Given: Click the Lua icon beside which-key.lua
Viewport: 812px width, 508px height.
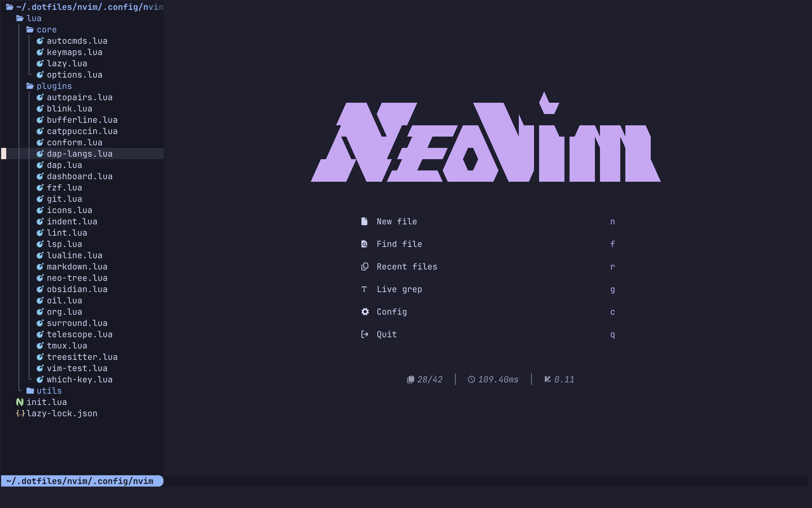Looking at the screenshot, I should [x=40, y=380].
